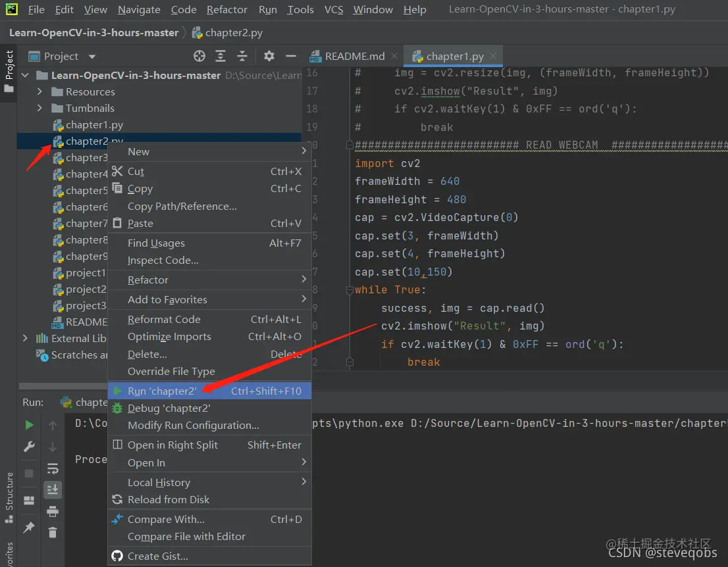The image size is (728, 567).
Task: Select Copy from the context menu
Action: (209, 189)
